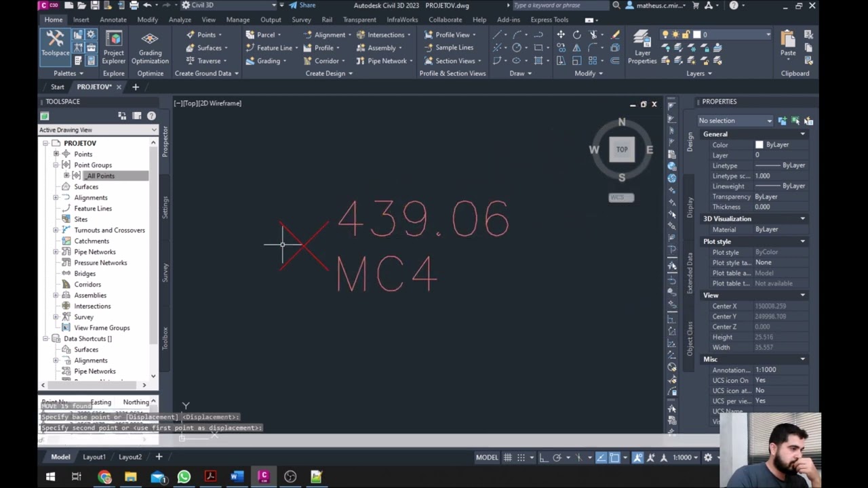Toggle drawing grid display in status bar
Screen dimensions: 868x488
[507, 457]
